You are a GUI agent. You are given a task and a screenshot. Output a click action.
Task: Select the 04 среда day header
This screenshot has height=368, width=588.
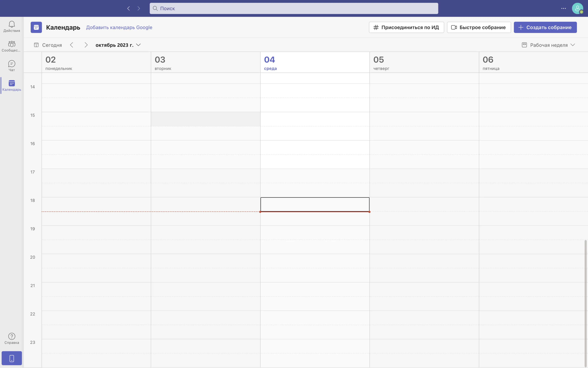(x=315, y=62)
